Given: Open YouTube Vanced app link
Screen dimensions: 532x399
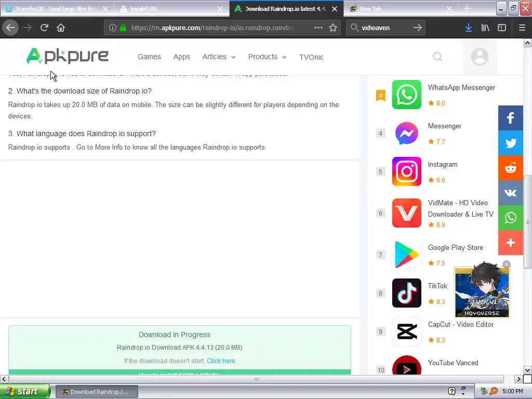Looking at the screenshot, I should click(x=453, y=363).
